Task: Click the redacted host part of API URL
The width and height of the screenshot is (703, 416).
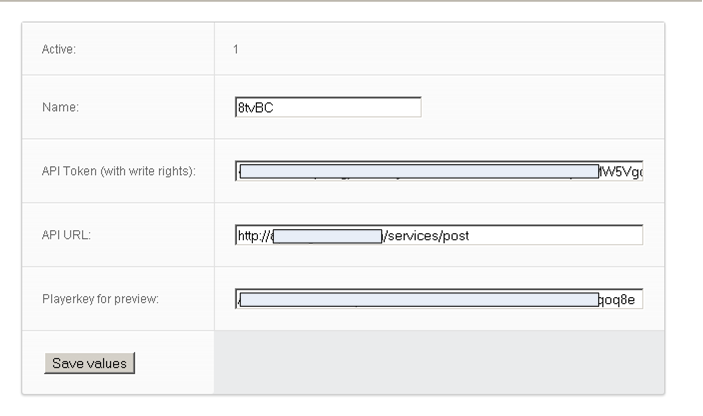Action: click(x=327, y=236)
